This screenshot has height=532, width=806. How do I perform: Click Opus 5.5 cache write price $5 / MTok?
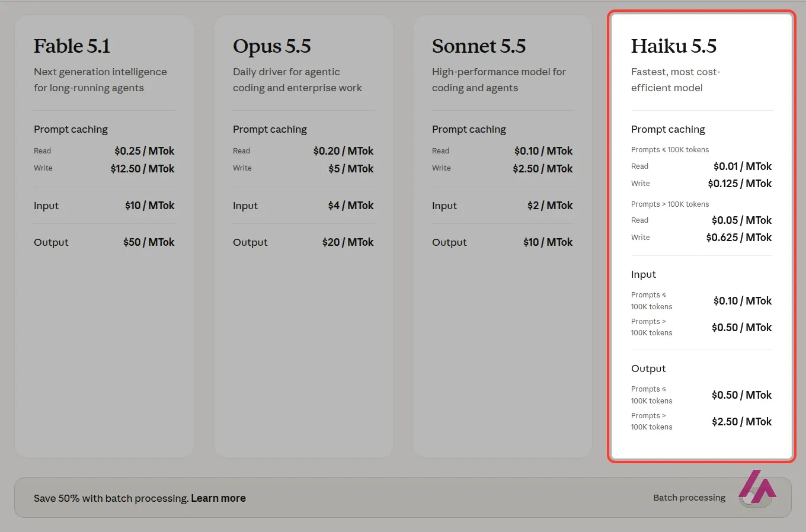(x=351, y=169)
